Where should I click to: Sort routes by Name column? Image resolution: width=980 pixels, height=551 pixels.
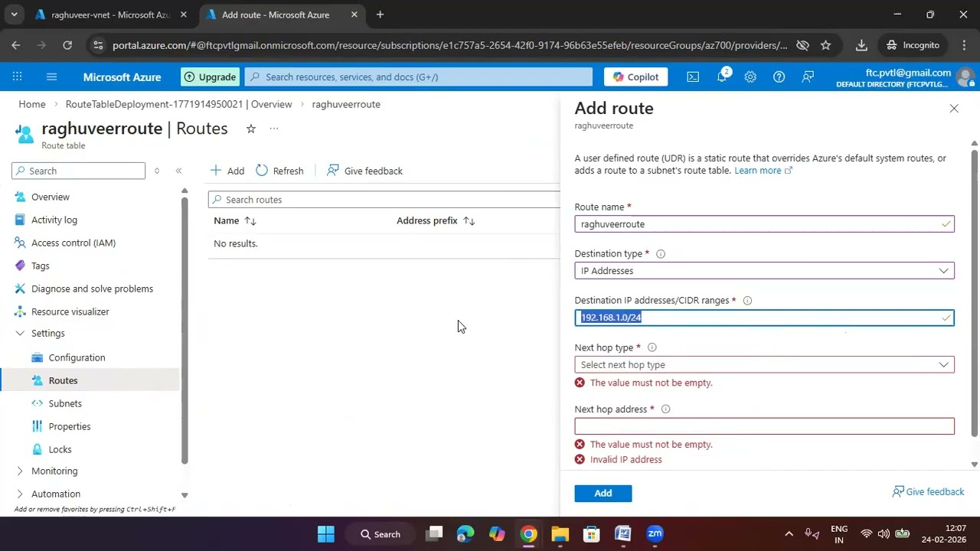click(x=234, y=220)
